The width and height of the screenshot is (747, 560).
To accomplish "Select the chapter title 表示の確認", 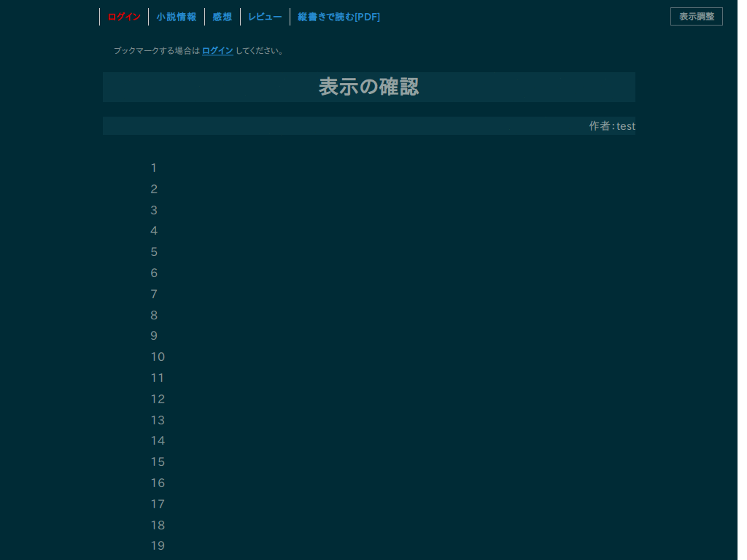I will click(x=368, y=86).
